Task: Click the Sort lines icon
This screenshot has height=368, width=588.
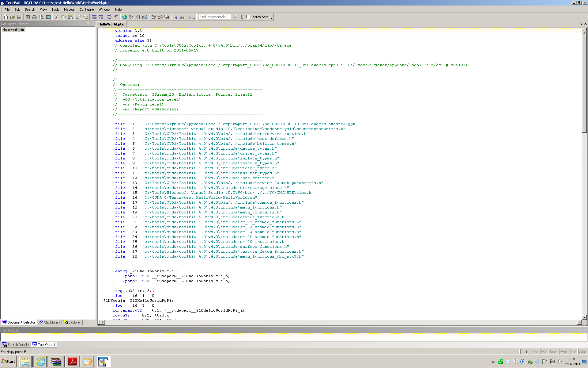Action: 138,17
